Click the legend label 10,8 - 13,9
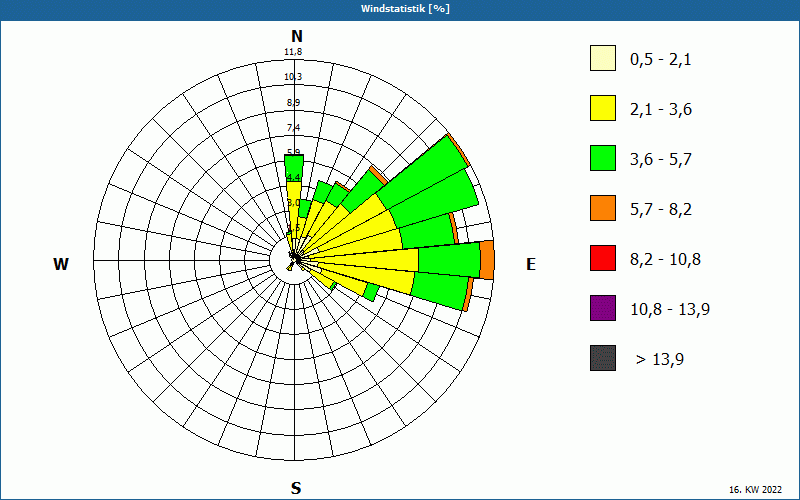The width and height of the screenshot is (800, 500). pyautogui.click(x=670, y=310)
